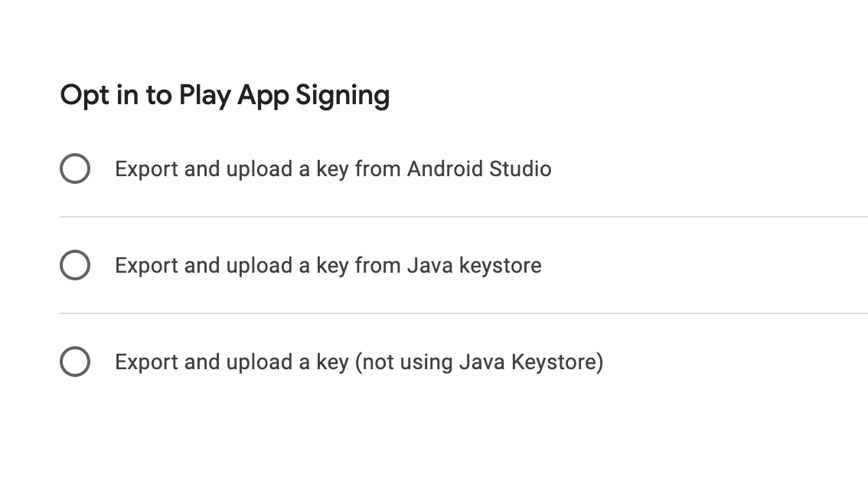Click the words 'Android Studio' in the first option
868x478 pixels.
click(x=479, y=169)
